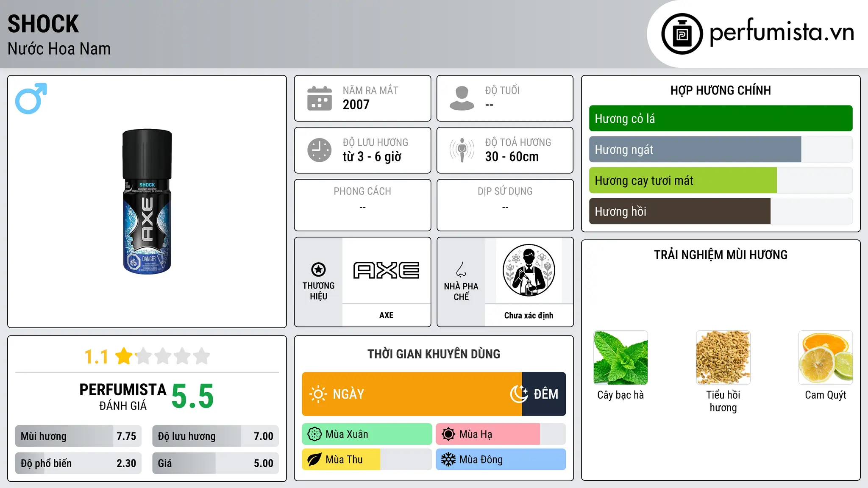This screenshot has height=488, width=868.
Task: Click the green 5.5 Perfumista score
Action: click(x=192, y=396)
